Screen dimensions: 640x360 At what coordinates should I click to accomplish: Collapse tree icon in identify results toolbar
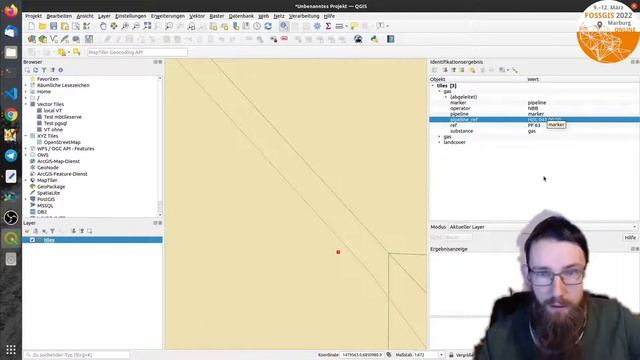(x=453, y=70)
